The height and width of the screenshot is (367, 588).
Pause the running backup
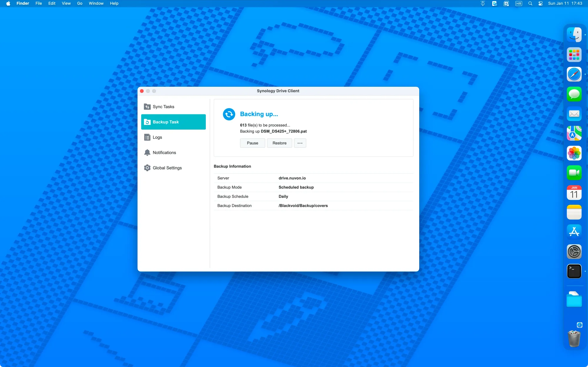tap(252, 143)
